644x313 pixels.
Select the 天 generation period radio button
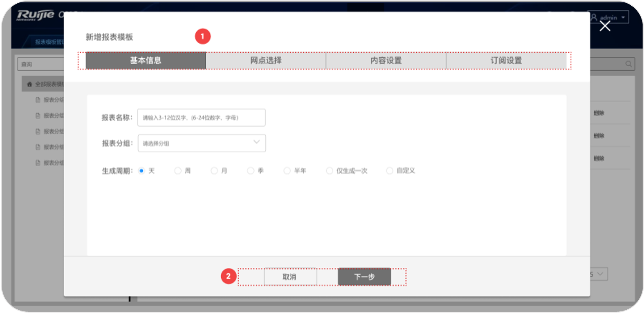pyautogui.click(x=141, y=171)
